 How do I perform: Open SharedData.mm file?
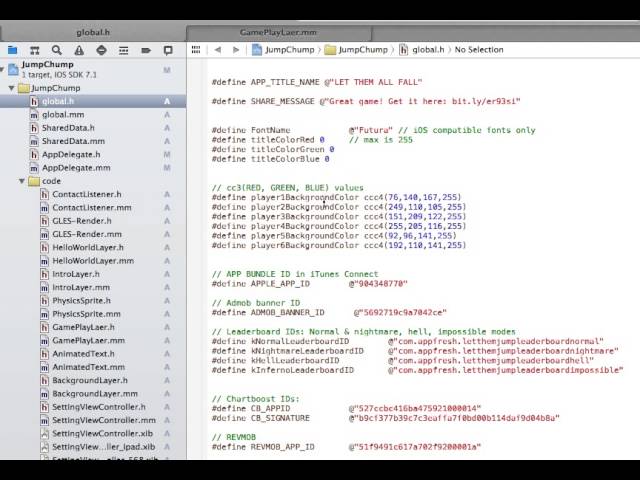(x=73, y=141)
